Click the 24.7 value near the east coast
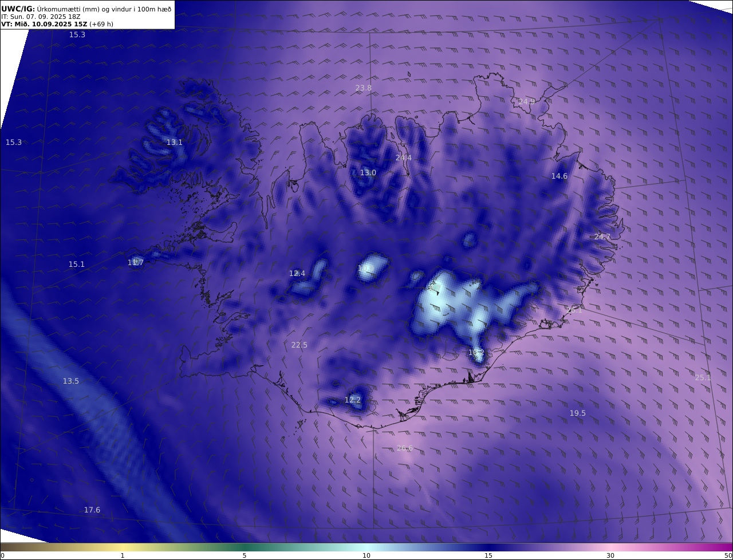 click(602, 236)
